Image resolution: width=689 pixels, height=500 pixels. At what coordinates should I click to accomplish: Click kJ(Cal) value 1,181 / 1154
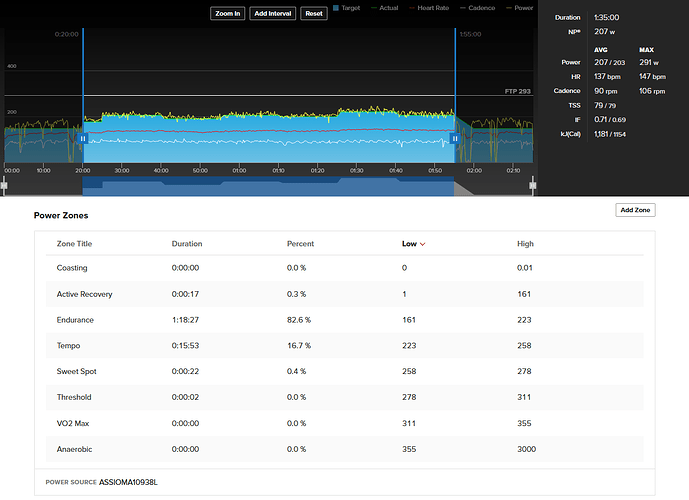coord(610,134)
